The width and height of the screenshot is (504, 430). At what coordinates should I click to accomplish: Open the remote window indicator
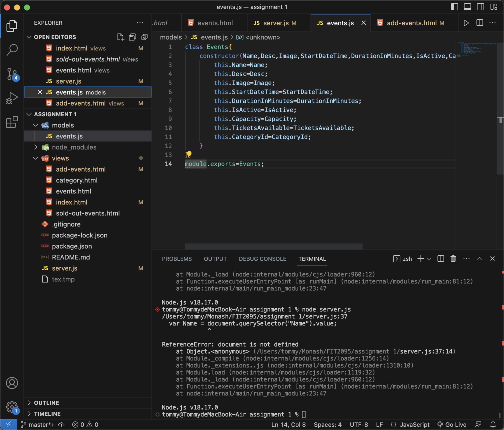pos(8,424)
